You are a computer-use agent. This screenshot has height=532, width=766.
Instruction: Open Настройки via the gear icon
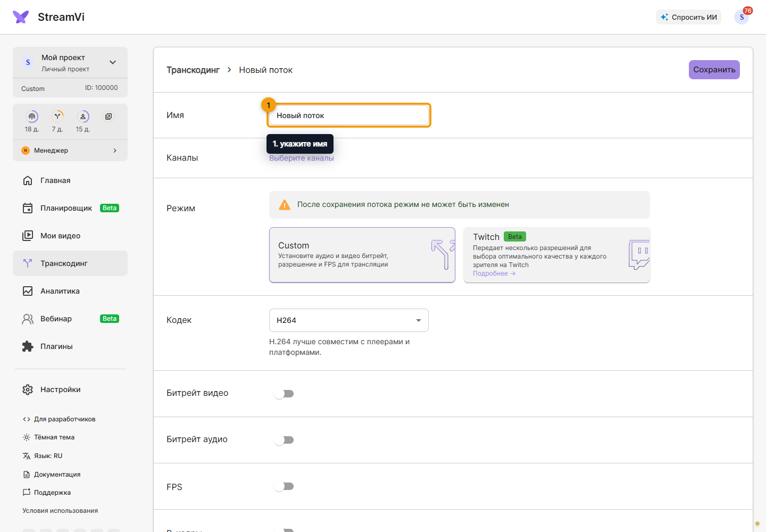28,389
